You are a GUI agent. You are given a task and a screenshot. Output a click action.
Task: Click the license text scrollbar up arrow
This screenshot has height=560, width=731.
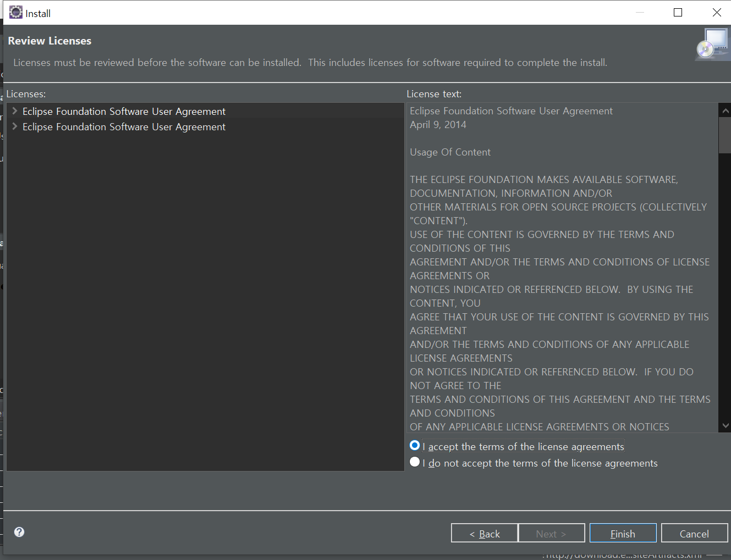[725, 110]
